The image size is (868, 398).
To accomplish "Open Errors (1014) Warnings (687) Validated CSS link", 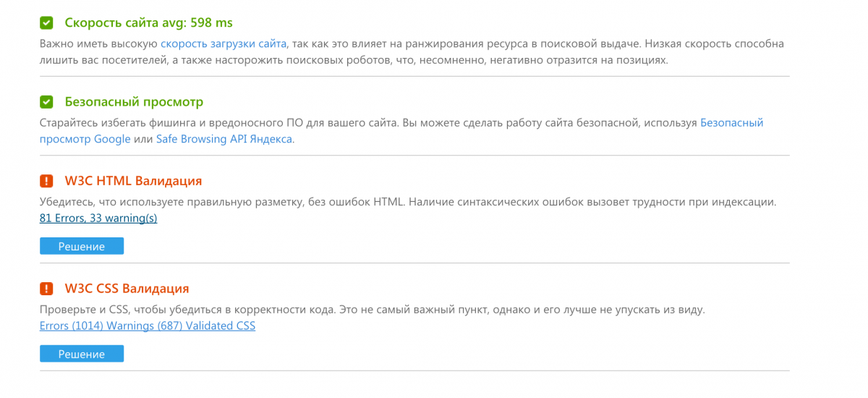I will pos(148,326).
